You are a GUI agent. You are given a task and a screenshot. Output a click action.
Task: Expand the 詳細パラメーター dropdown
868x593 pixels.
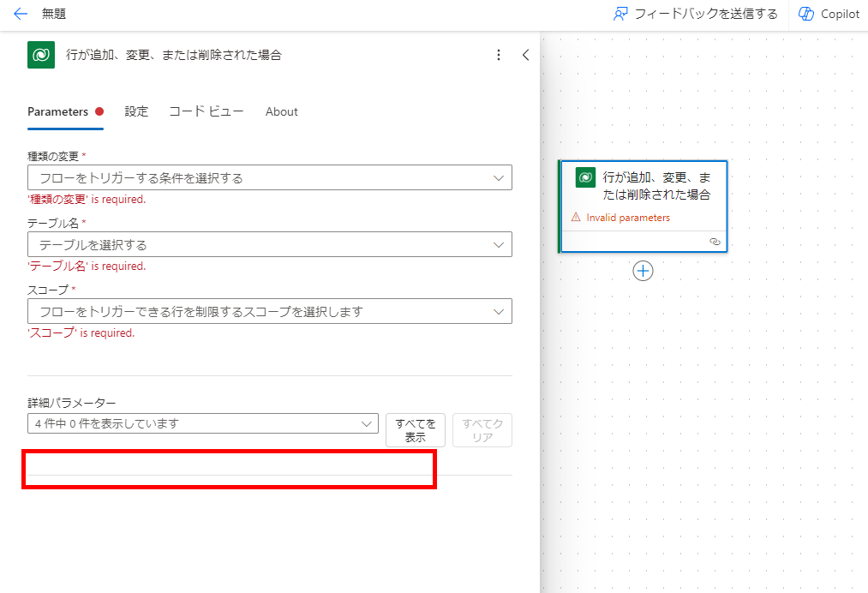(202, 423)
